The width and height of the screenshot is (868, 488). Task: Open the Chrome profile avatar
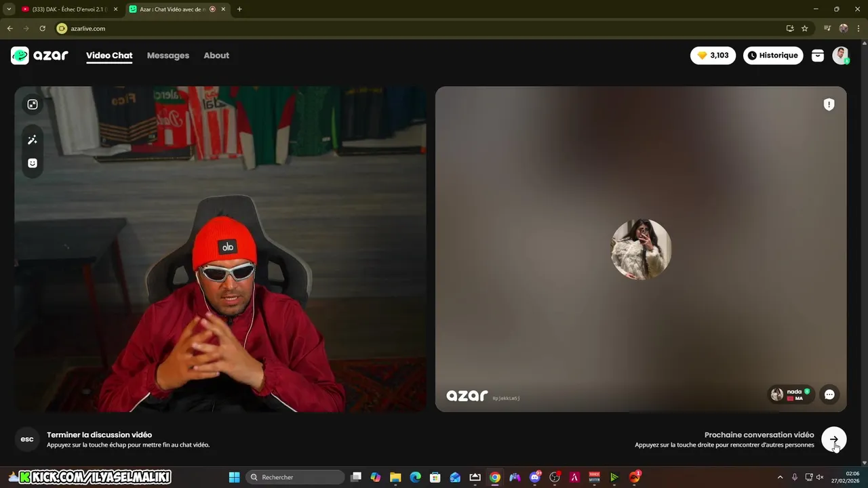click(x=843, y=28)
